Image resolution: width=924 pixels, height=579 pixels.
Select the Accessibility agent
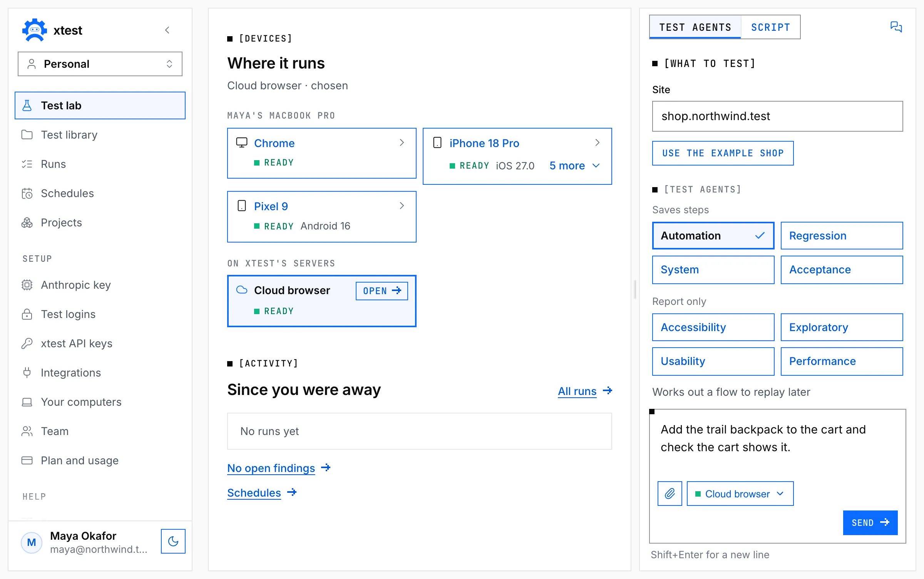pos(713,327)
